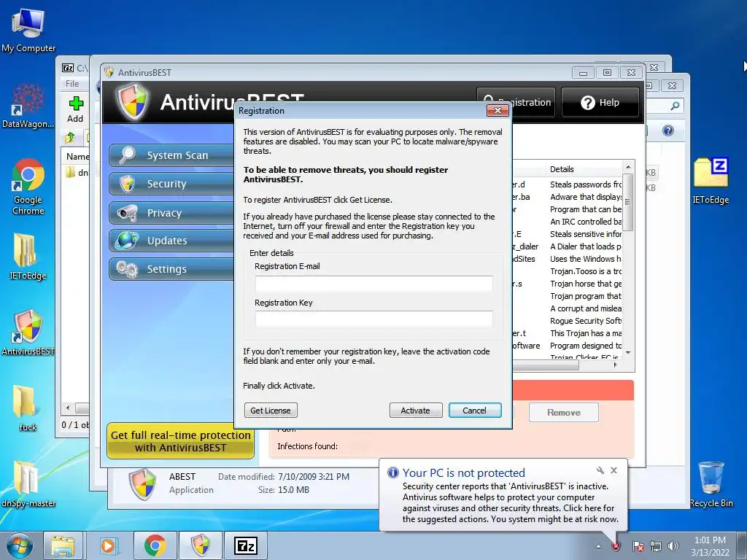Open Google Chrome desktop shortcut
This screenshot has width=747, height=560.
28,187
